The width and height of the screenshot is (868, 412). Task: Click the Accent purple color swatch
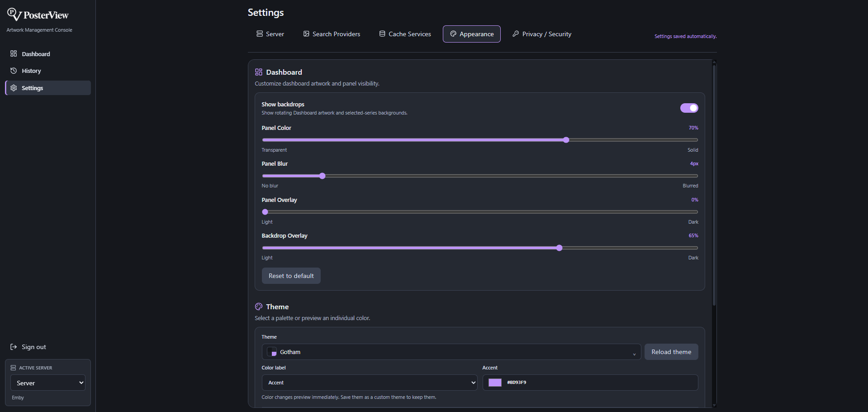tap(495, 383)
